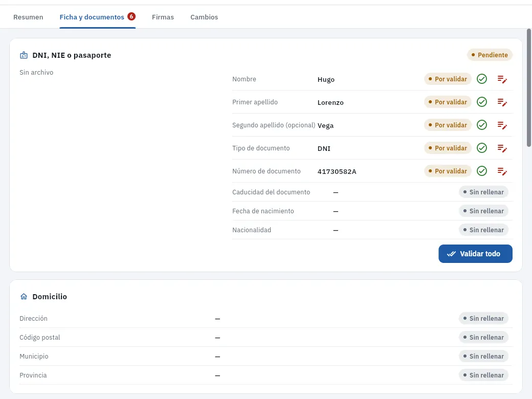Click the value Vega
This screenshot has height=399, width=532.
[x=326, y=126]
